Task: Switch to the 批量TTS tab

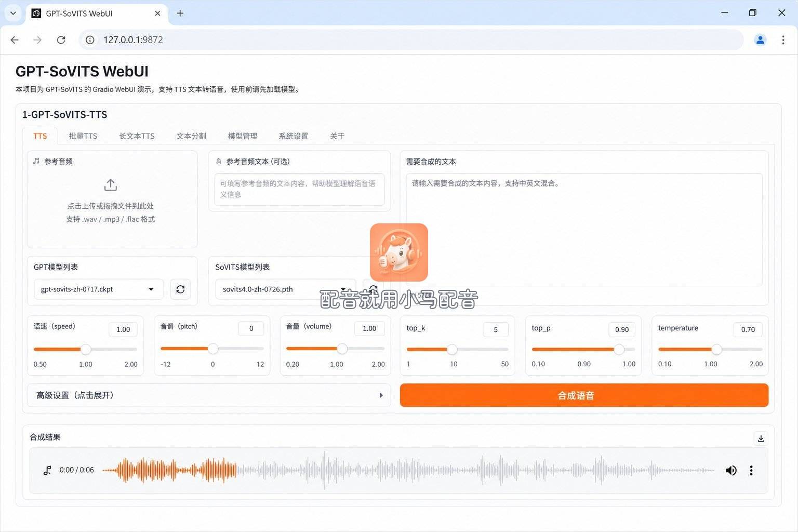Action: (83, 136)
